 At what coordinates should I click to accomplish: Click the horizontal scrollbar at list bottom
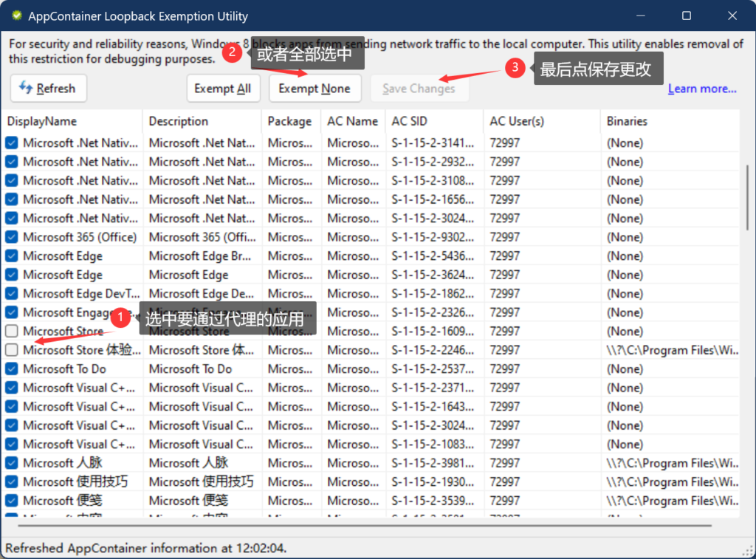point(365,525)
